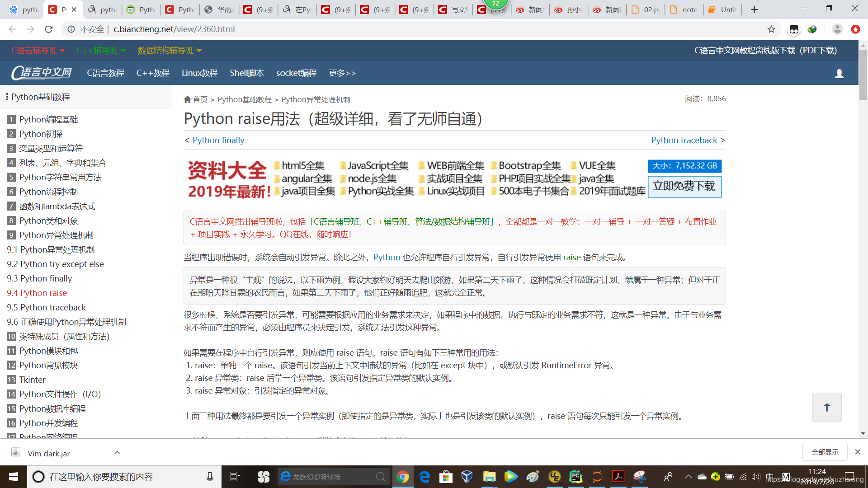The image size is (868, 488).
Task: Collapse the Vim dark.jar download item chevron
Action: 117,452
